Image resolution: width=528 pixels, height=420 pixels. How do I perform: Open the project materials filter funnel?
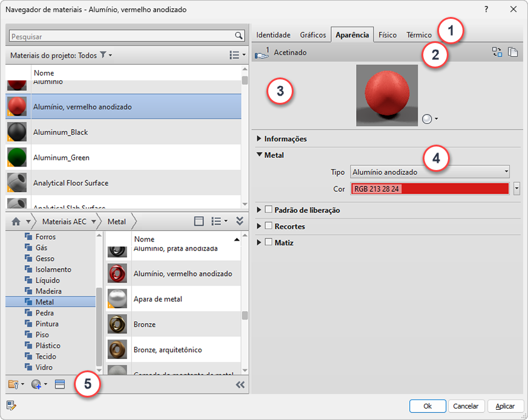click(x=104, y=55)
